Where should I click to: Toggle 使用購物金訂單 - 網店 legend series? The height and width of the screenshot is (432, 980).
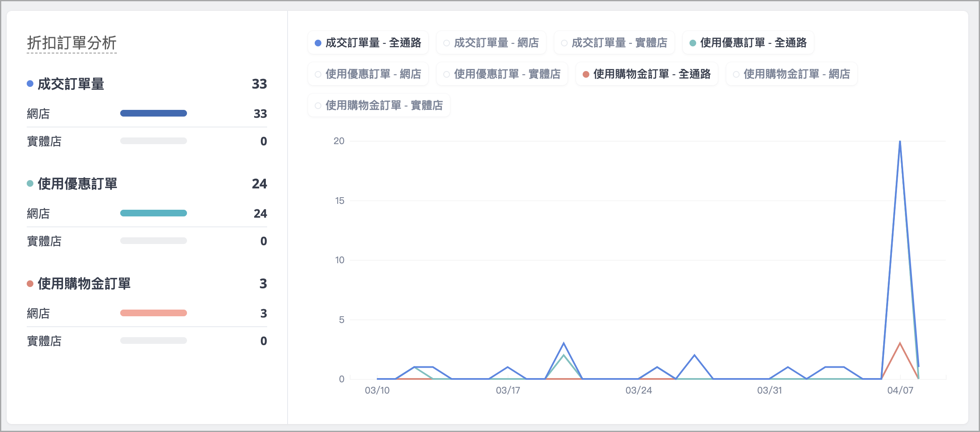(x=792, y=74)
